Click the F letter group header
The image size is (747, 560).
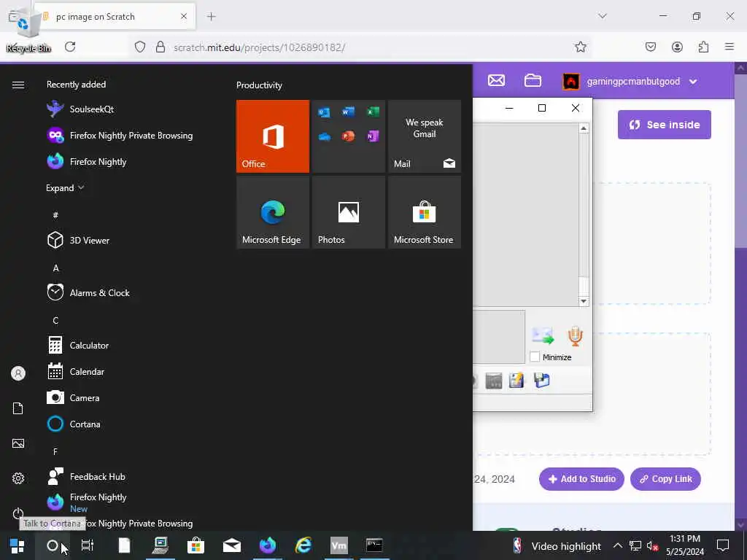(55, 451)
